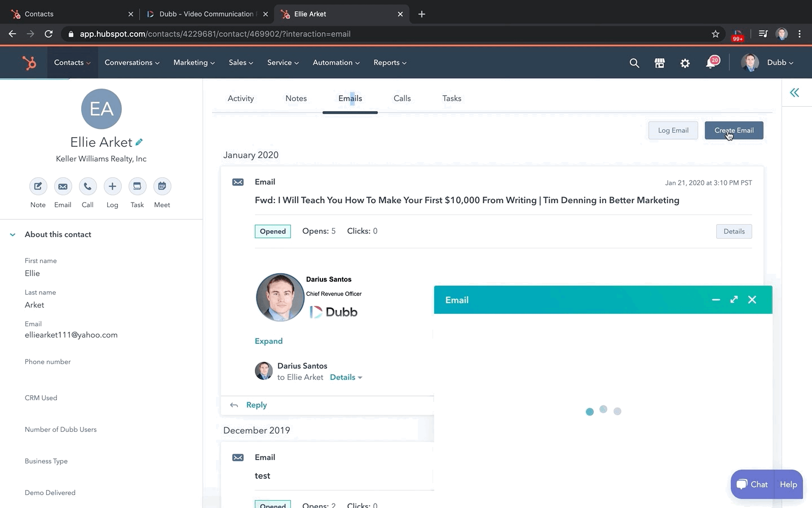The width and height of the screenshot is (812, 508).
Task: Click the Email envelope action icon
Action: click(63, 186)
